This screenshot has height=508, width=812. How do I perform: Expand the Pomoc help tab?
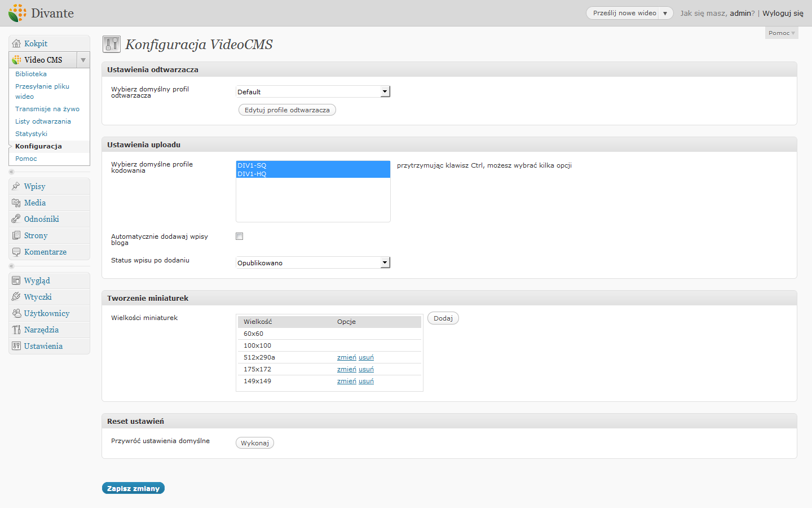point(782,33)
